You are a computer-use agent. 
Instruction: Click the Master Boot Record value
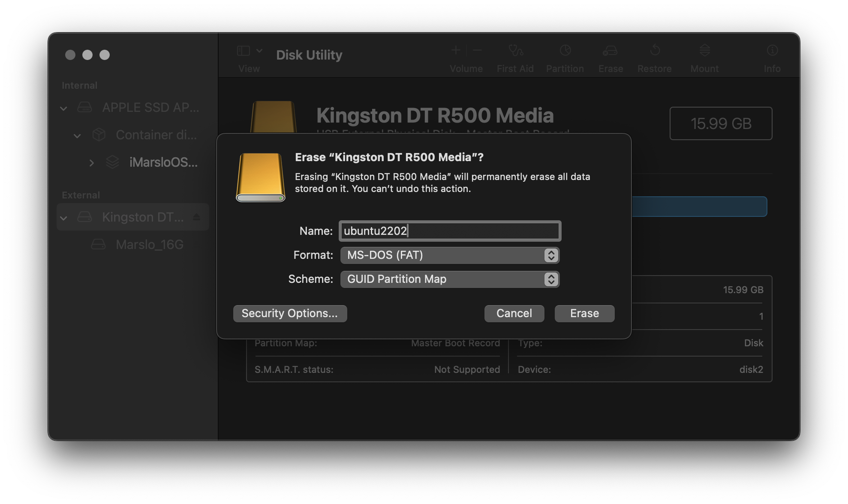[x=455, y=343]
